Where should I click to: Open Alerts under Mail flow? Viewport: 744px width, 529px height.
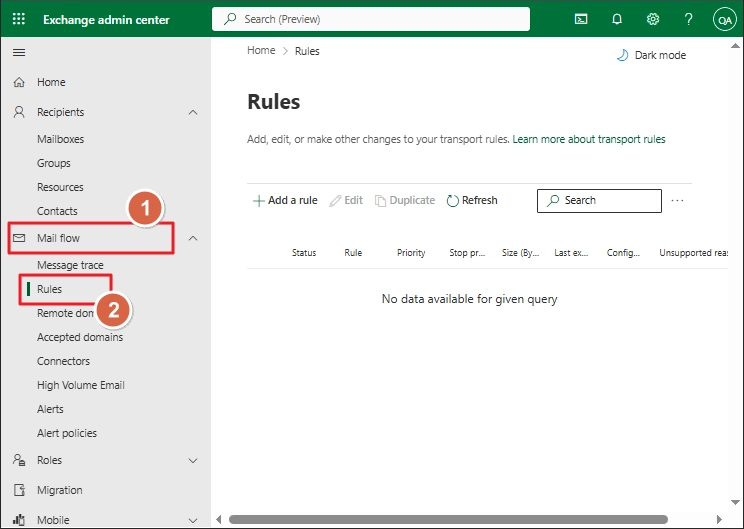point(50,409)
